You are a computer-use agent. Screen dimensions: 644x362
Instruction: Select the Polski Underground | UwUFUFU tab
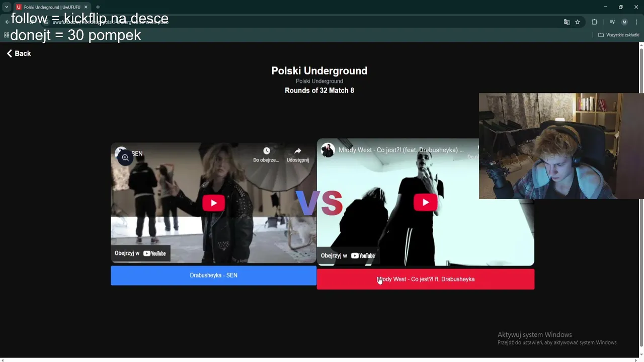coord(52,7)
